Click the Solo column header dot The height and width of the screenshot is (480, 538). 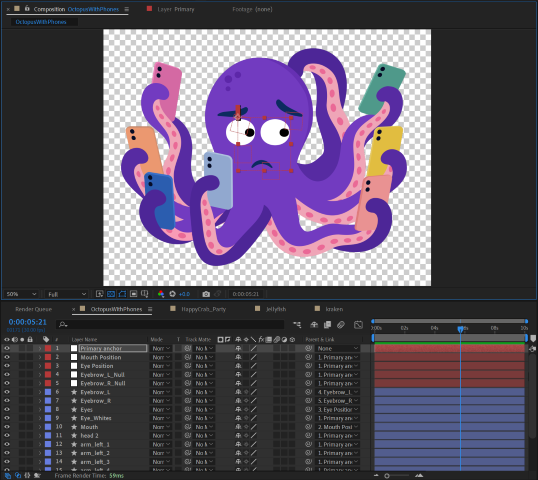point(22,339)
